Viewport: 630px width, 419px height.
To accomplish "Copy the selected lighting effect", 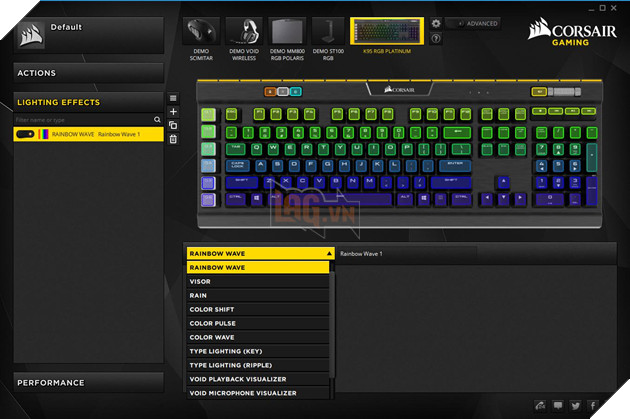I will click(x=173, y=125).
